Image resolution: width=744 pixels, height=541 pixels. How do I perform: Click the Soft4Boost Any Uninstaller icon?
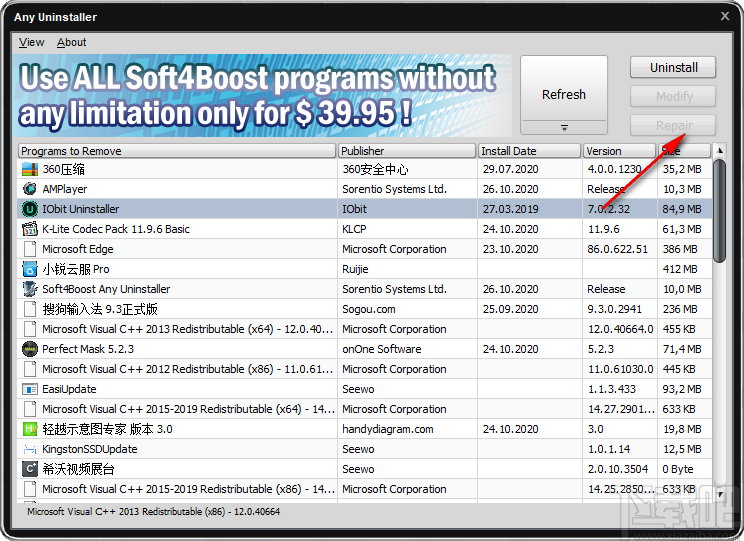point(30,289)
